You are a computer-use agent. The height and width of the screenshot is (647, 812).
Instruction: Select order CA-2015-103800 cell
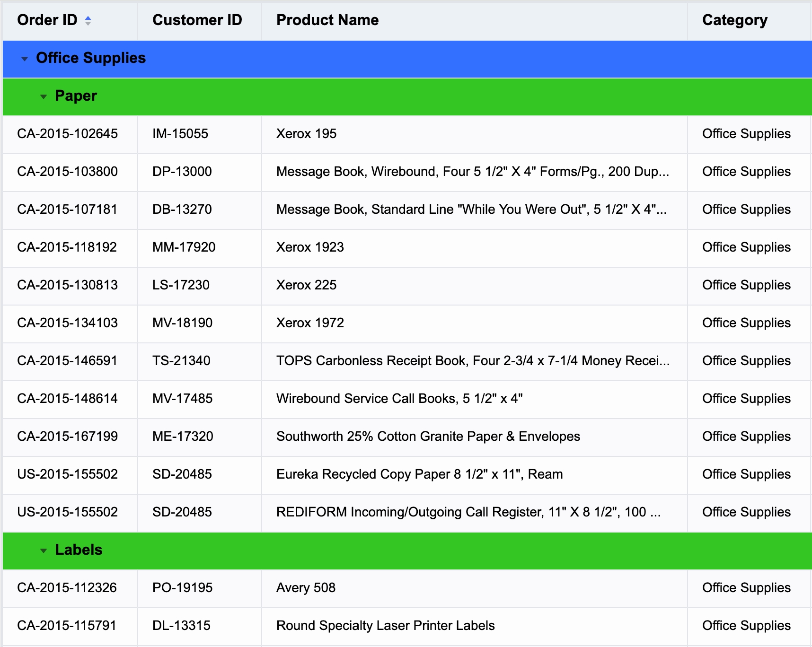(71, 172)
